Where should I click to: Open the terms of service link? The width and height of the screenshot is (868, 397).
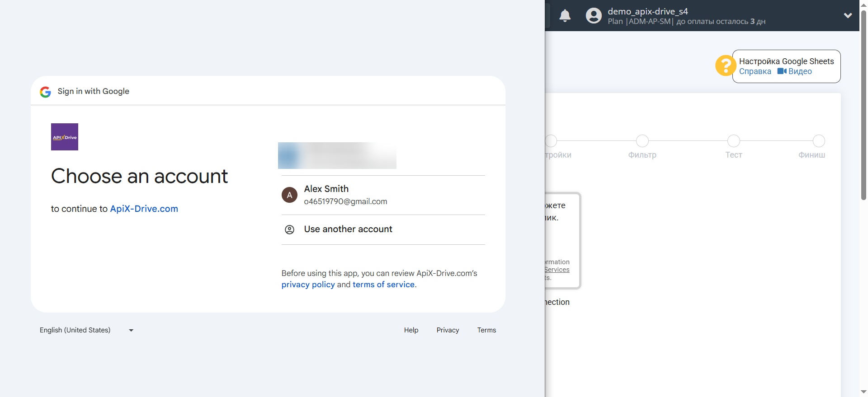tap(383, 285)
